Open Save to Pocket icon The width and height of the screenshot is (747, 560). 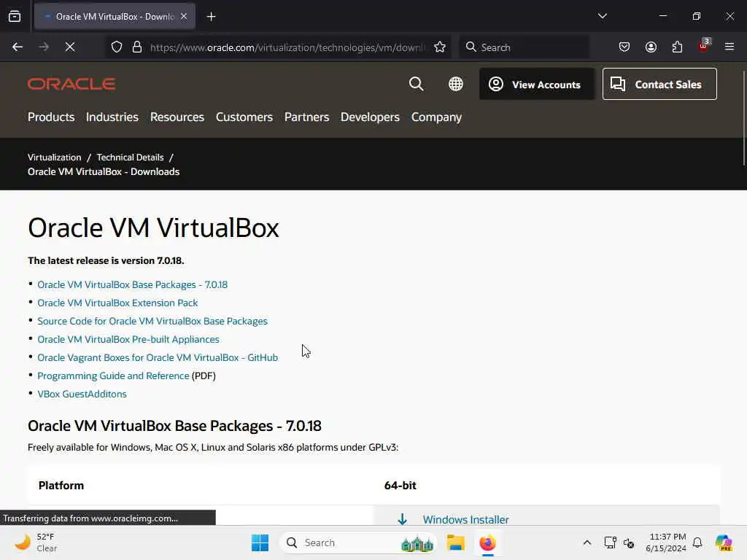coord(624,47)
